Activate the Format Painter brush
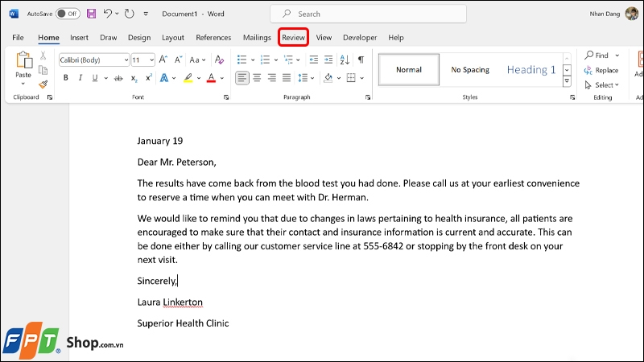 (x=43, y=84)
